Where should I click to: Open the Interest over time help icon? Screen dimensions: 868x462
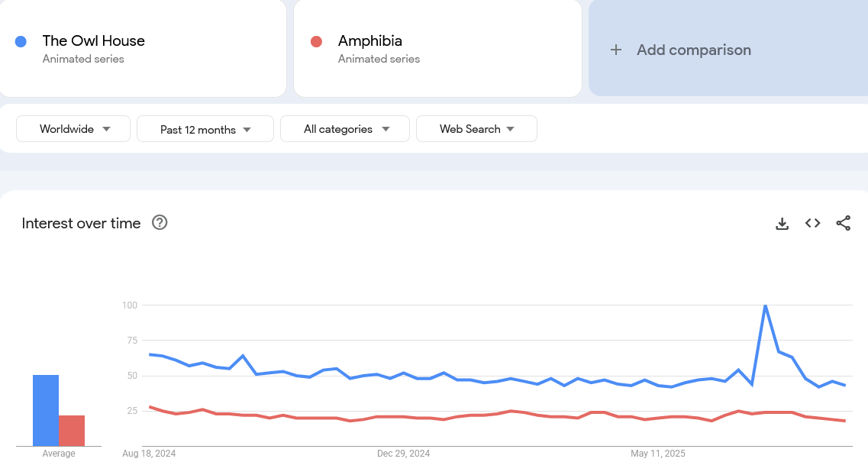(x=160, y=223)
